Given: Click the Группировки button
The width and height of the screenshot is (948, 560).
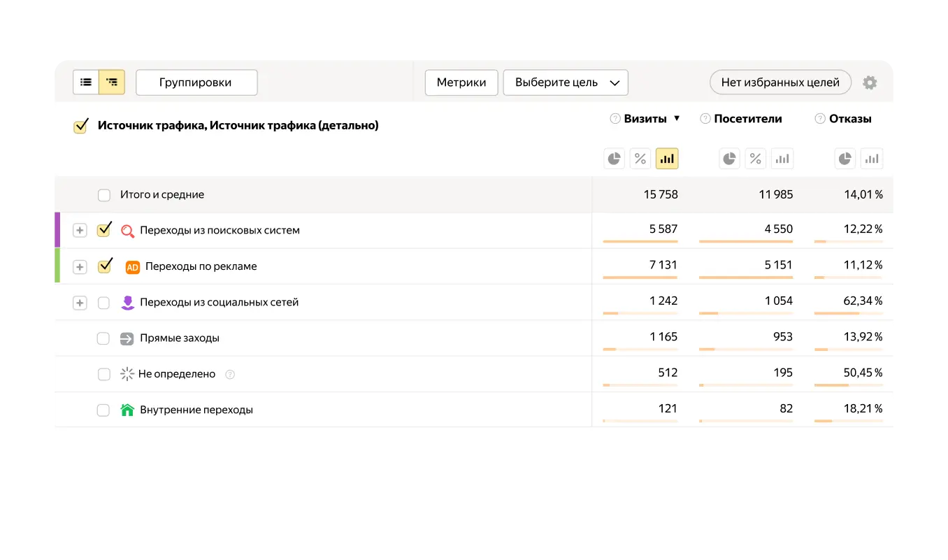Looking at the screenshot, I should click(x=196, y=82).
